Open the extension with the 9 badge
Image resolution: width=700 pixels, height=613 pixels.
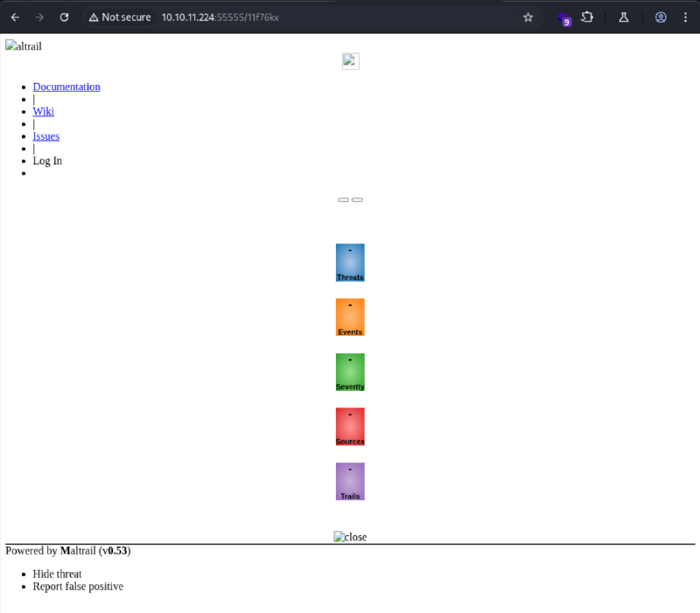pos(563,17)
